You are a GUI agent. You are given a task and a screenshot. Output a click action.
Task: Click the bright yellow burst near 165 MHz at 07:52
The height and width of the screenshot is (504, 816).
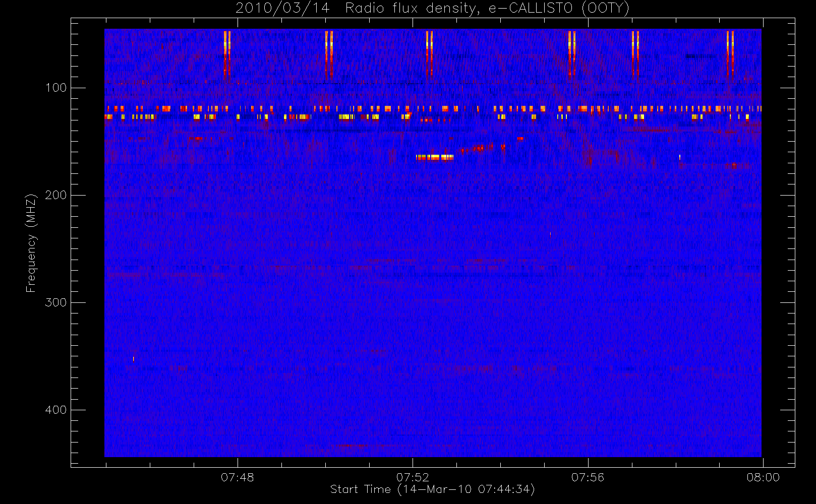tap(435, 157)
